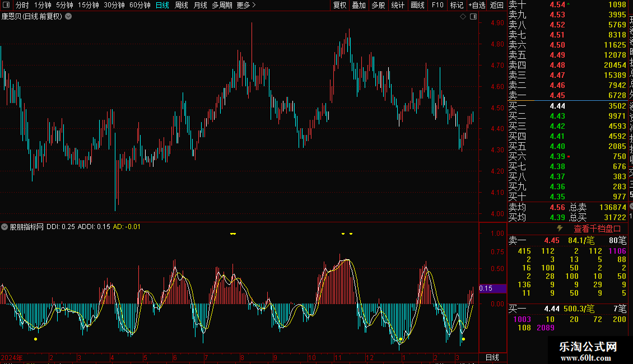Select the 日线 daily chart tab
633x364 pixels.
coord(162,5)
